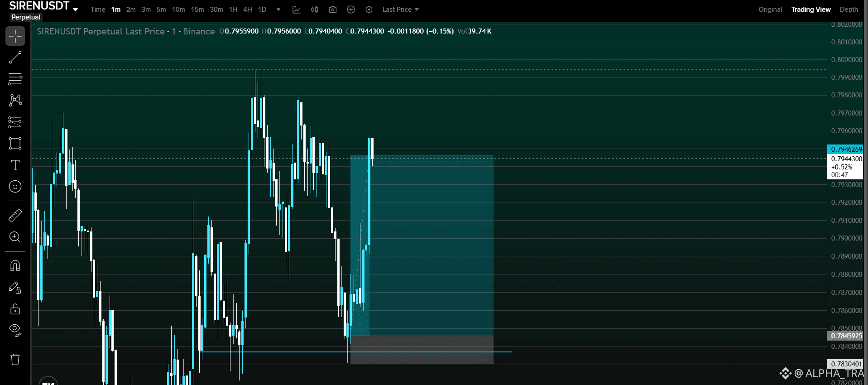Take a chart snapshot with camera icon
This screenshot has width=868, height=385.
point(333,10)
